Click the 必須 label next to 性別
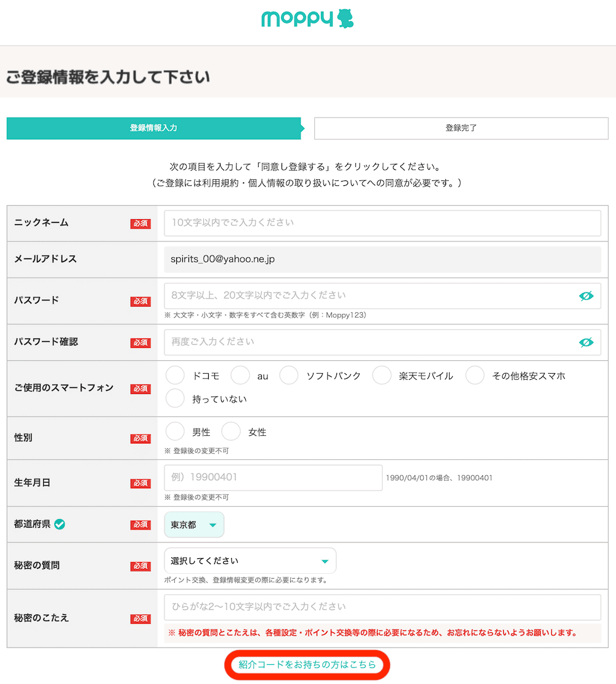This screenshot has width=616, height=684. click(140, 438)
